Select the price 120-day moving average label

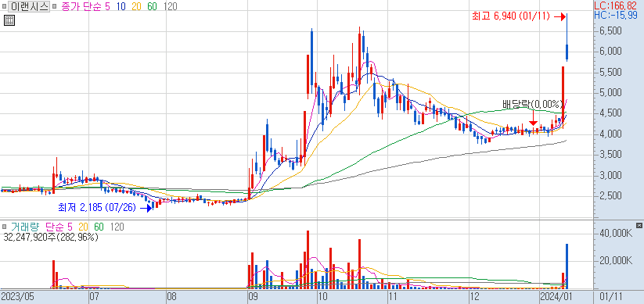pyautogui.click(x=170, y=6)
